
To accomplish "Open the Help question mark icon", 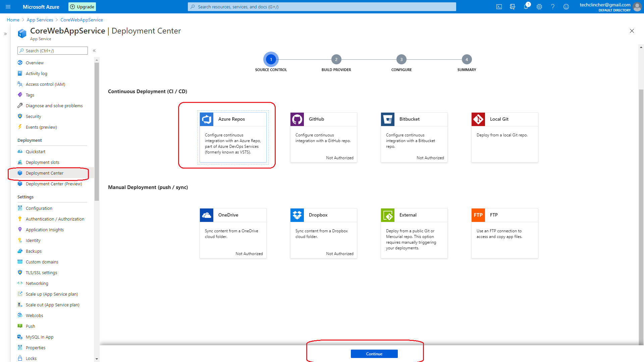I will [x=553, y=7].
